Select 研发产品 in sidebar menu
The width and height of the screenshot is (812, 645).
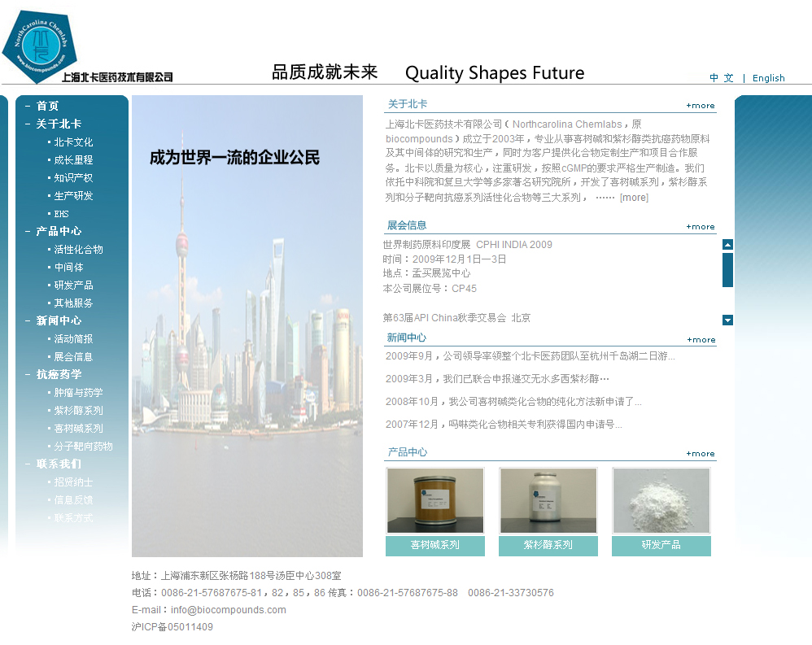73,285
